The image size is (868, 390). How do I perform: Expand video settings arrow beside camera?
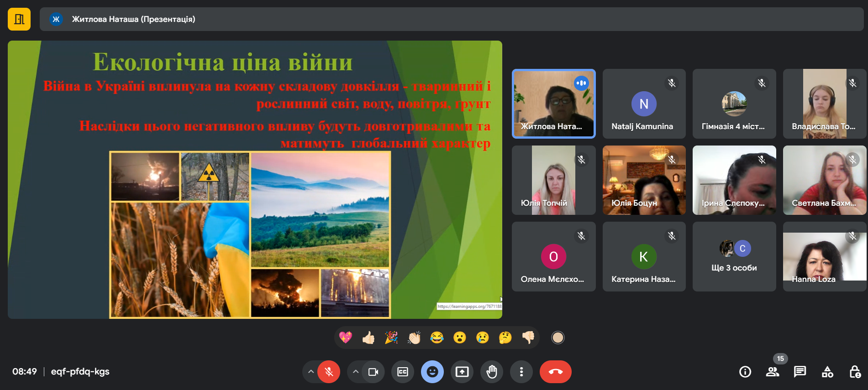point(355,372)
